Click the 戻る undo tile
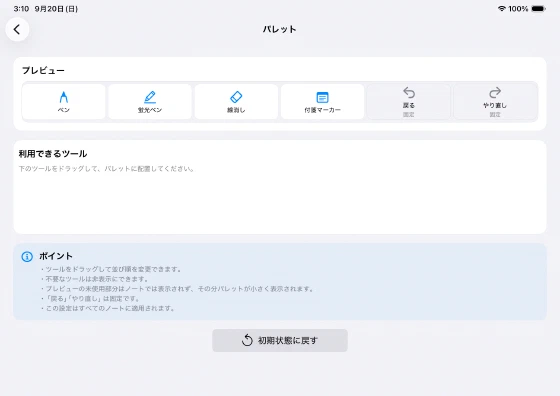Image resolution: width=560 pixels, height=396 pixels. (x=409, y=102)
